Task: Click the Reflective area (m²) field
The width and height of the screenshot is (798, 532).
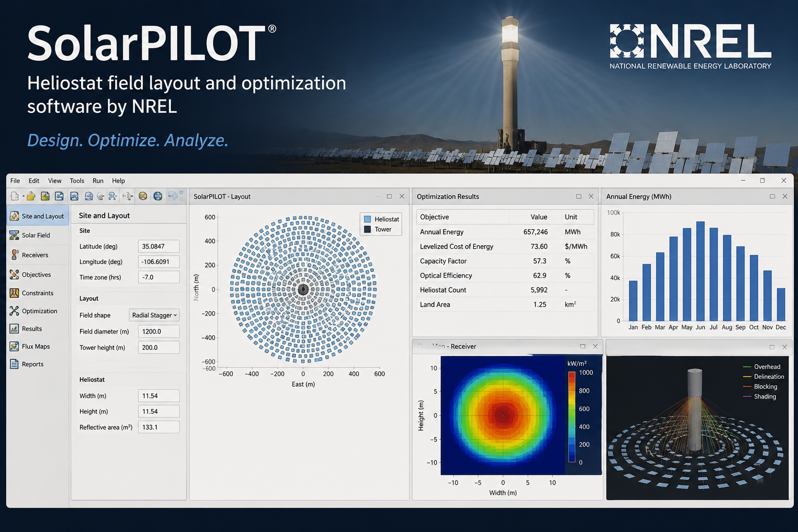Action: coord(158,427)
